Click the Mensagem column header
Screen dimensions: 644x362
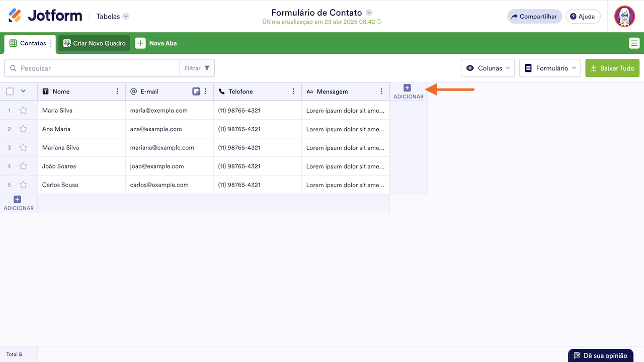[x=346, y=92]
